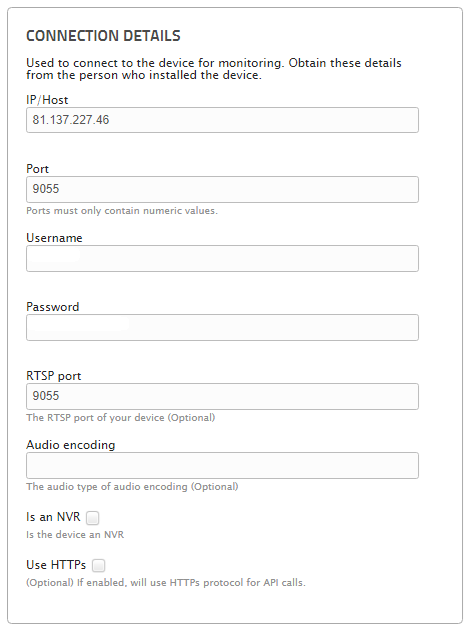Click the IP/Host field label
Screen dimensions: 470x631
click(47, 100)
